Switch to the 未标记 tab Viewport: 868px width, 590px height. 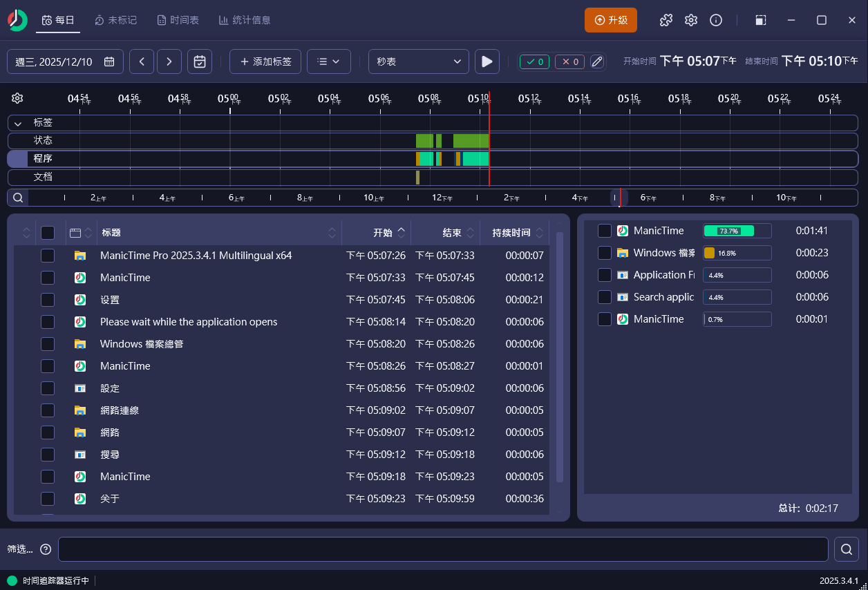click(115, 20)
